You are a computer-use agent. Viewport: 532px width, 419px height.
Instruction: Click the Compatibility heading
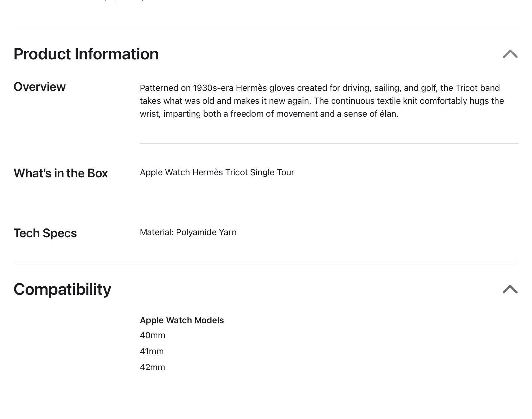coord(62,289)
